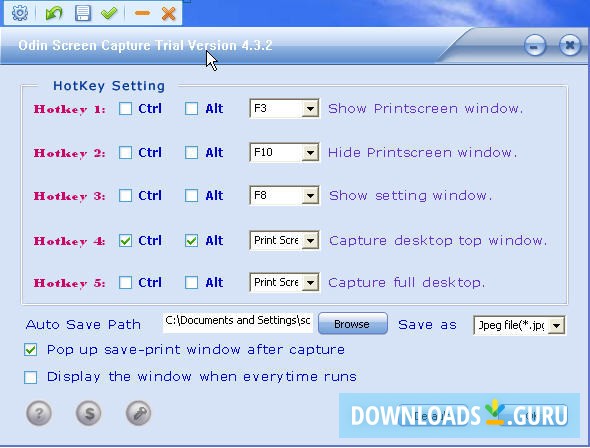Click the HotKey Setting group heading

(109, 86)
